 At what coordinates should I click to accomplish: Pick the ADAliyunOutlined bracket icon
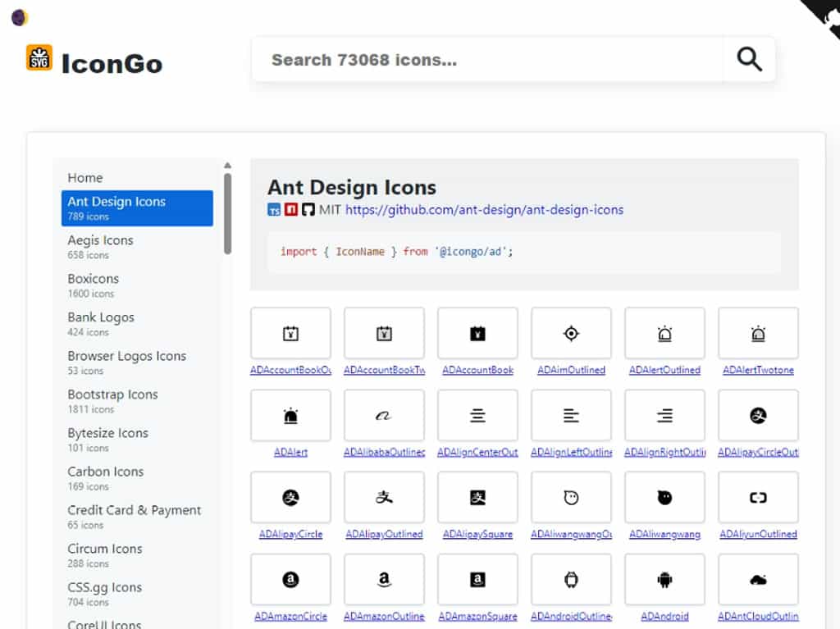[x=758, y=497]
